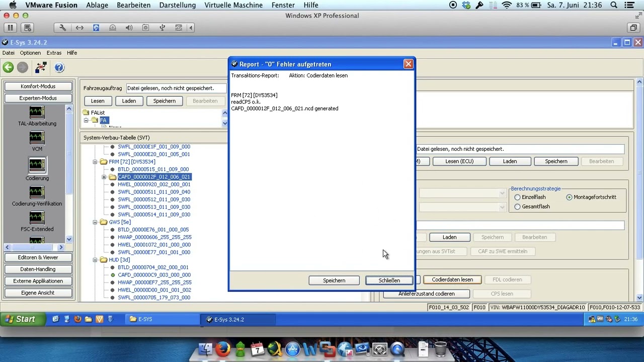The height and width of the screenshot is (362, 644).
Task: Click the VMware sound speaker icon
Action: 129,28
